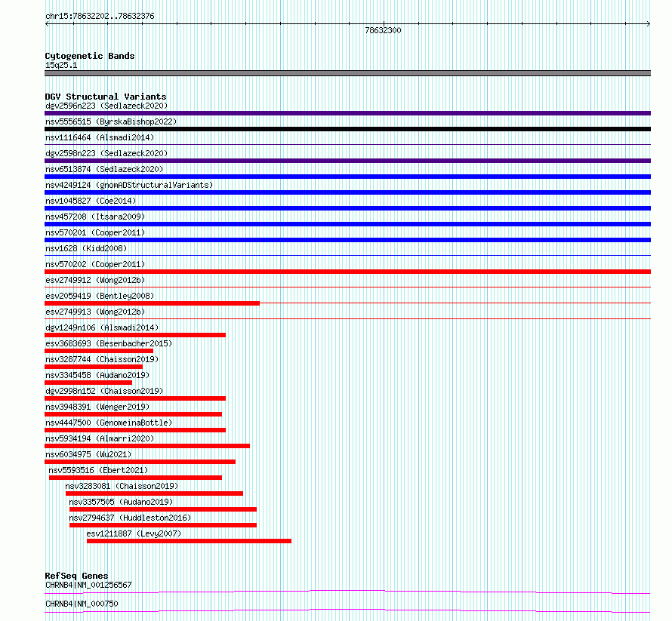Open variant esv1211887 (Levy2007)

[x=134, y=533]
